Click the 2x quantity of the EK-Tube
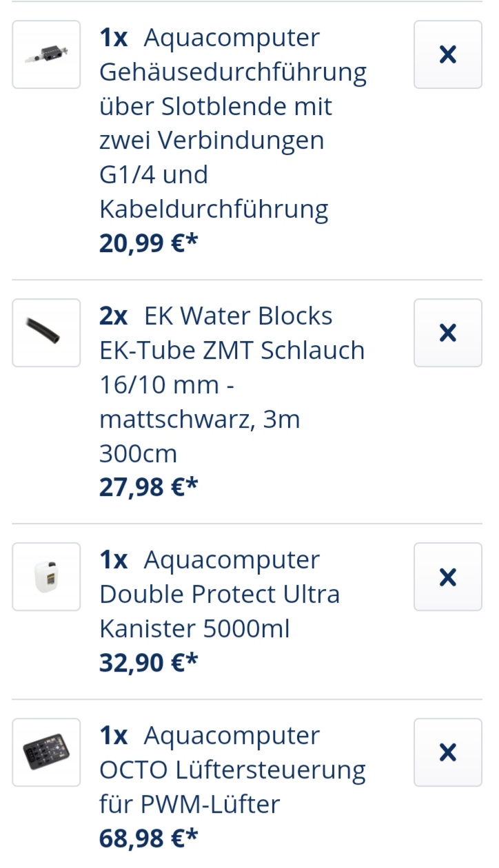 114,316
